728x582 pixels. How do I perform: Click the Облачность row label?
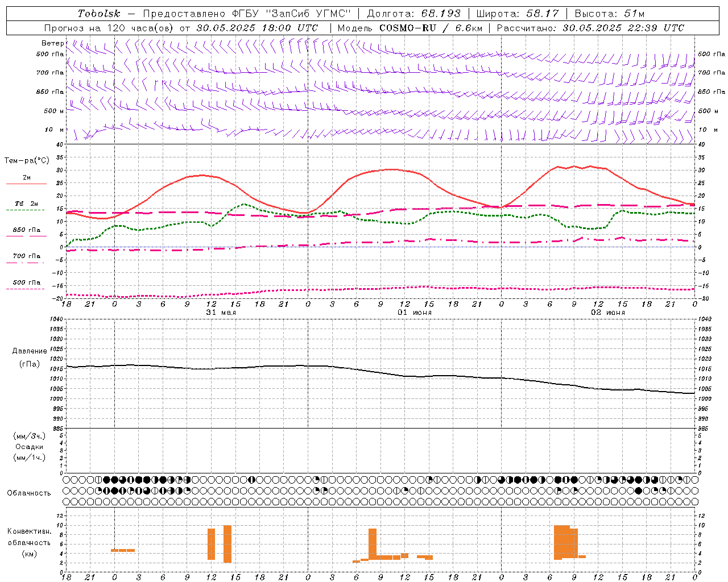coord(29,493)
